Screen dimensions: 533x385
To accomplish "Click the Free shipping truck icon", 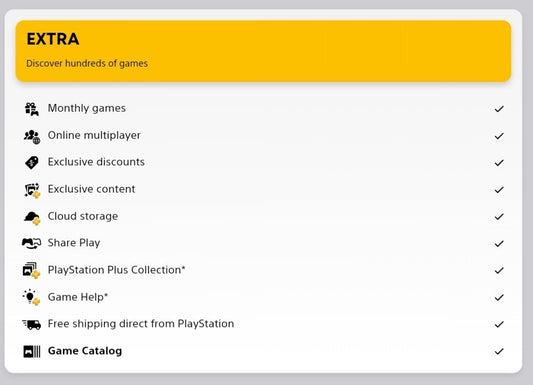I will coord(32,325).
